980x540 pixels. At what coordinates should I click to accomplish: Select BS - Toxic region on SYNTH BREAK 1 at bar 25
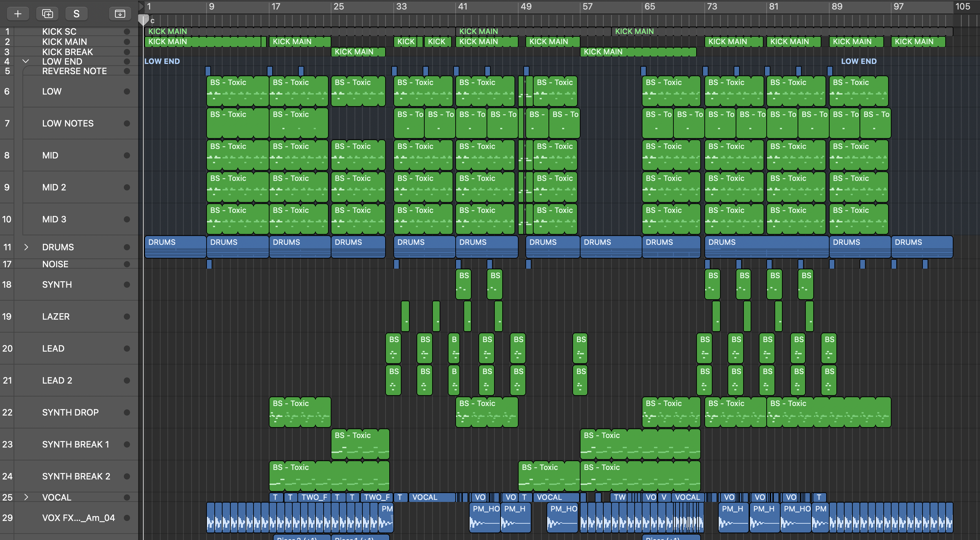(x=360, y=444)
